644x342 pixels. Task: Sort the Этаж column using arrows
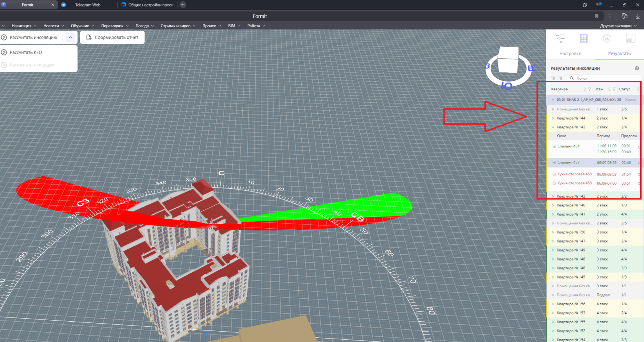pyautogui.click(x=609, y=89)
